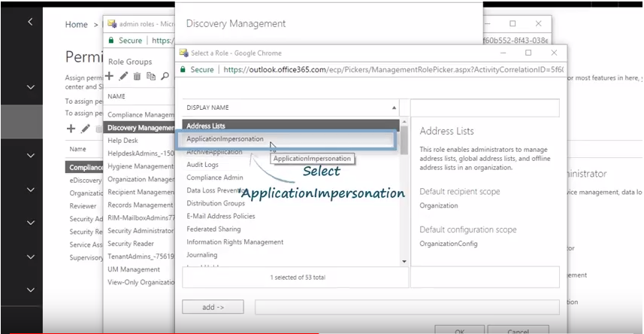This screenshot has height=334, width=644.
Task: Click the Name header on the Permissions page
Action: point(77,149)
